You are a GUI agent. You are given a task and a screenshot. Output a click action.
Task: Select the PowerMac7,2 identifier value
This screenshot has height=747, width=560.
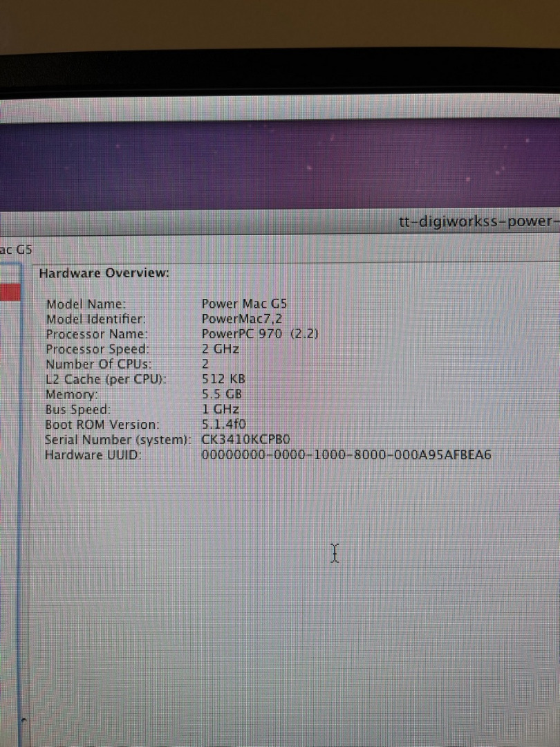point(242,319)
